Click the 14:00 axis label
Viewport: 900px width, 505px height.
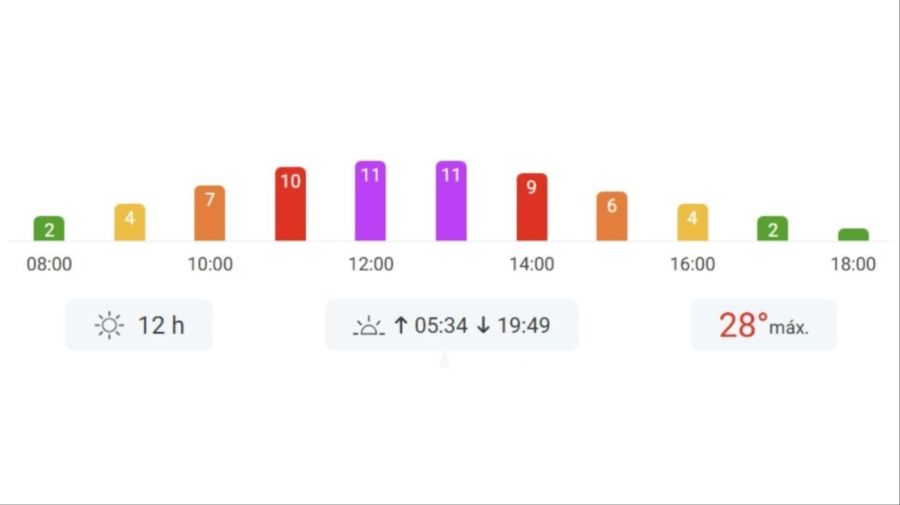532,265
